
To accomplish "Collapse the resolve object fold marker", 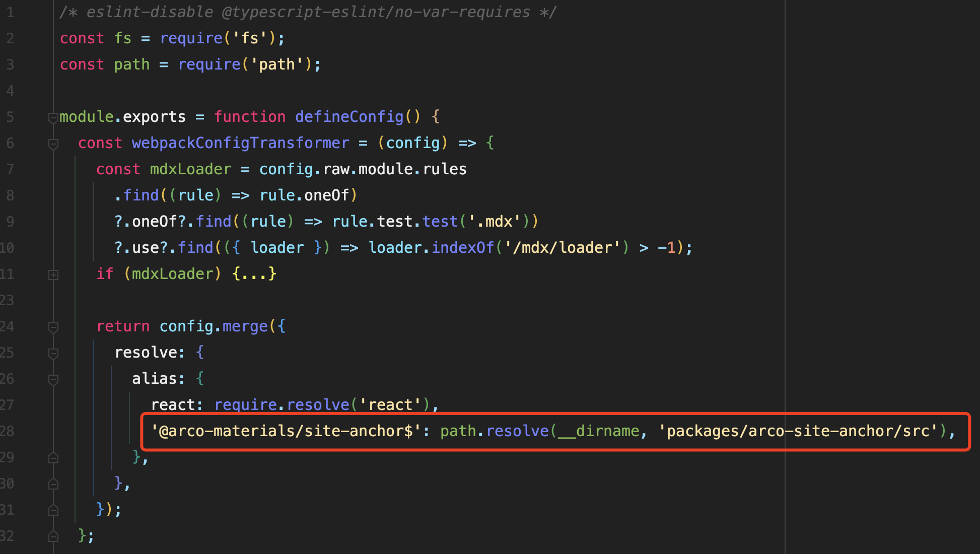I will point(53,354).
